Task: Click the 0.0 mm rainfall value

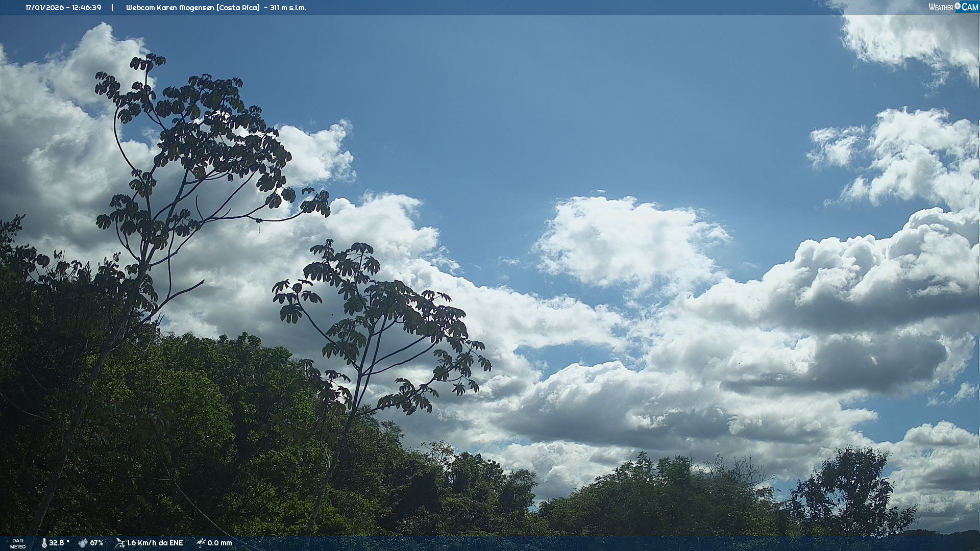Action: pyautogui.click(x=219, y=543)
